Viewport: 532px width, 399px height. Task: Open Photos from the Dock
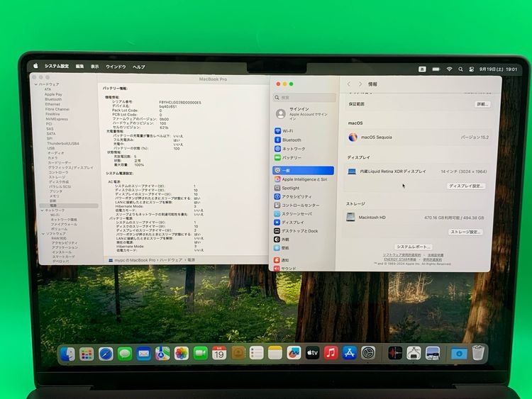click(x=182, y=354)
